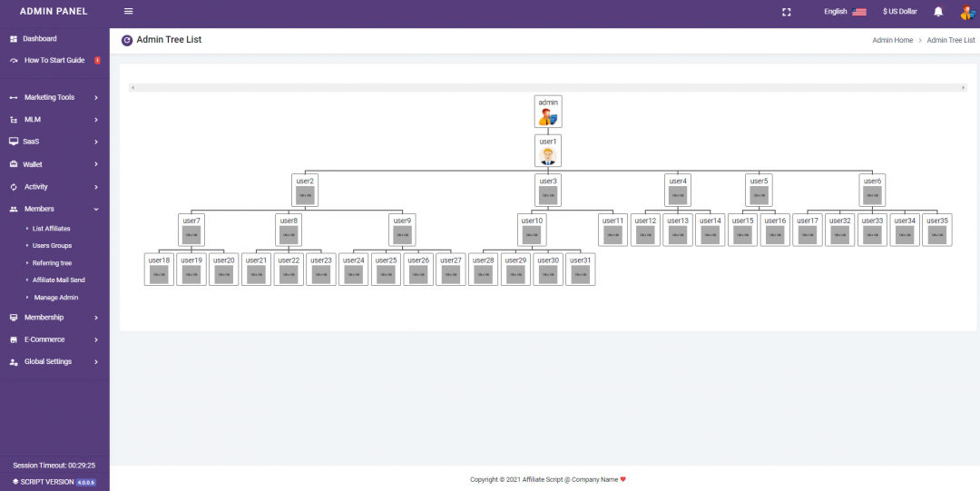Click the Global Settings user-gear icon
Viewport: 980px width, 491px height.
(14, 362)
